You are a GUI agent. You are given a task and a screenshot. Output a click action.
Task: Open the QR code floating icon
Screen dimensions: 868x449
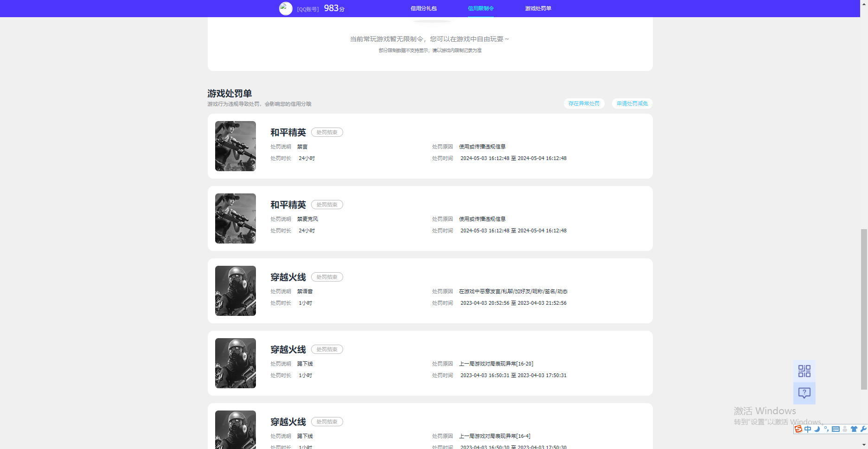(x=804, y=371)
